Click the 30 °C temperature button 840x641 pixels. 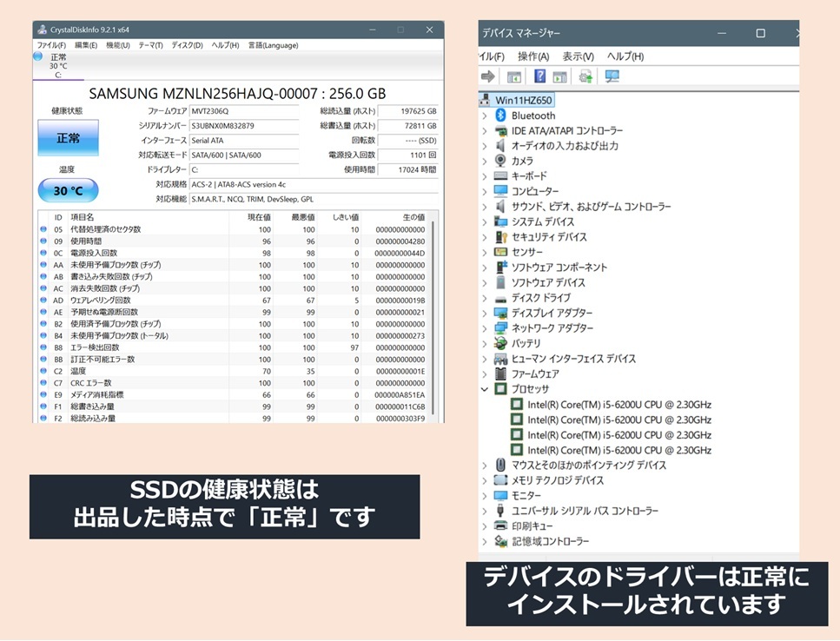[68, 190]
